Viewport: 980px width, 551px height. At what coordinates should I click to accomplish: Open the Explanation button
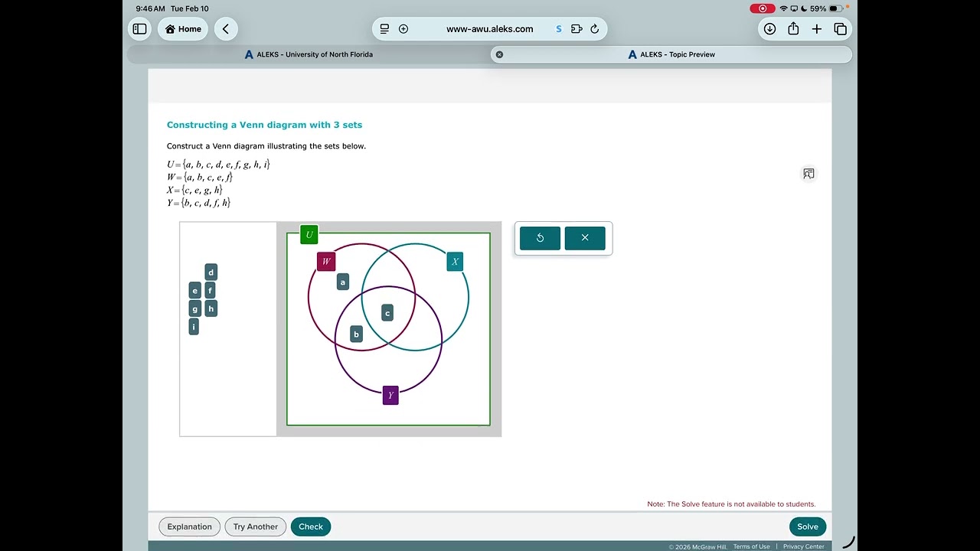(x=190, y=527)
